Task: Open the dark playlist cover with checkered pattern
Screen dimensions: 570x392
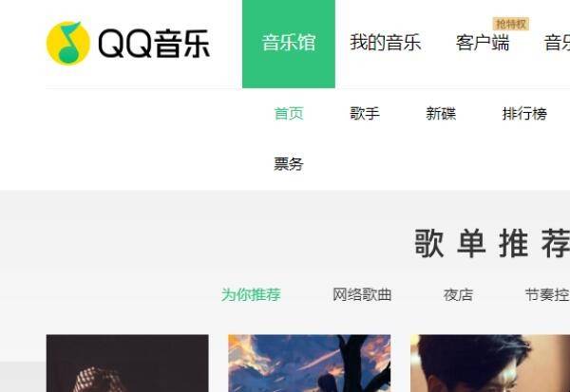Action: (127, 364)
